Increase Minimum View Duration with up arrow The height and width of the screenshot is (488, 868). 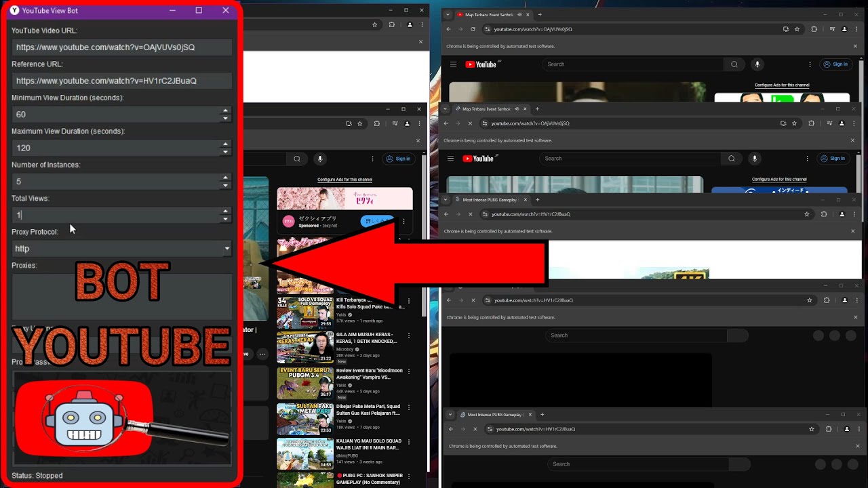[226, 111]
